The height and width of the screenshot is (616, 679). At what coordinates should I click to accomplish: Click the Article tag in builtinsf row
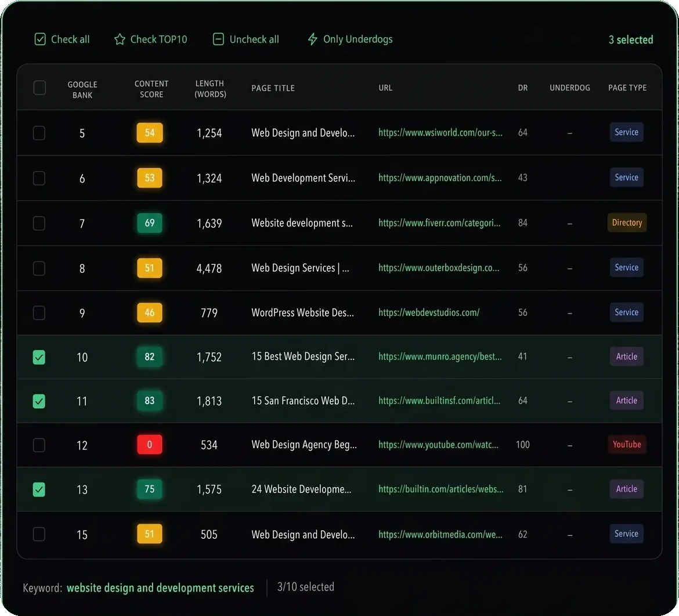point(627,400)
